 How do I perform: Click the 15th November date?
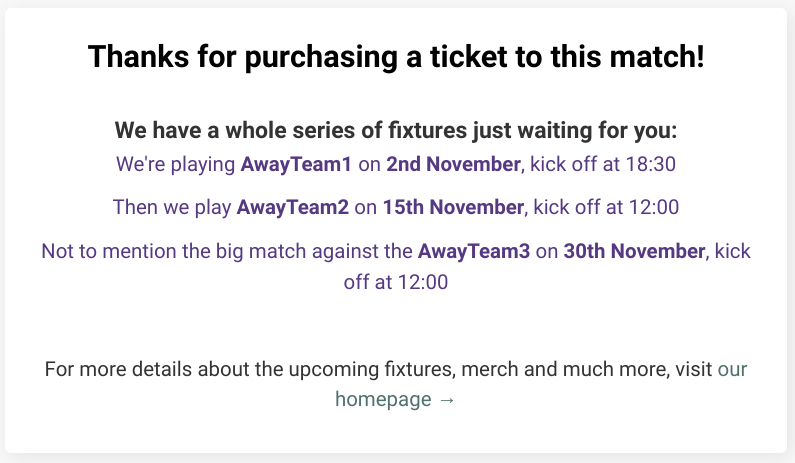coord(453,207)
